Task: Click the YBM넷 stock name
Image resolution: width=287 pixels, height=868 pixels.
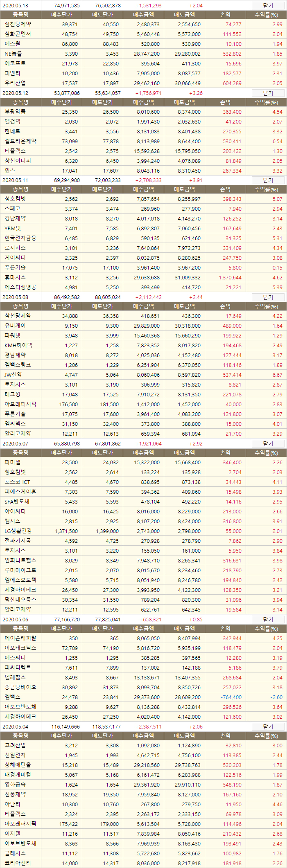Action: point(13,228)
